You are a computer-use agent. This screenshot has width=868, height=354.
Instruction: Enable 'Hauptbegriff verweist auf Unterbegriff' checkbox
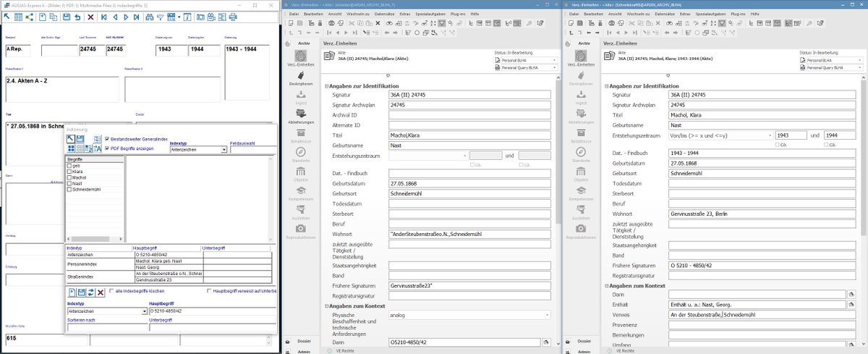tap(209, 291)
